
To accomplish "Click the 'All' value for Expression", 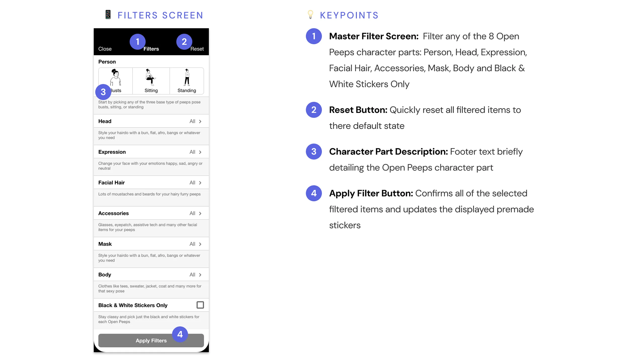I will click(192, 152).
